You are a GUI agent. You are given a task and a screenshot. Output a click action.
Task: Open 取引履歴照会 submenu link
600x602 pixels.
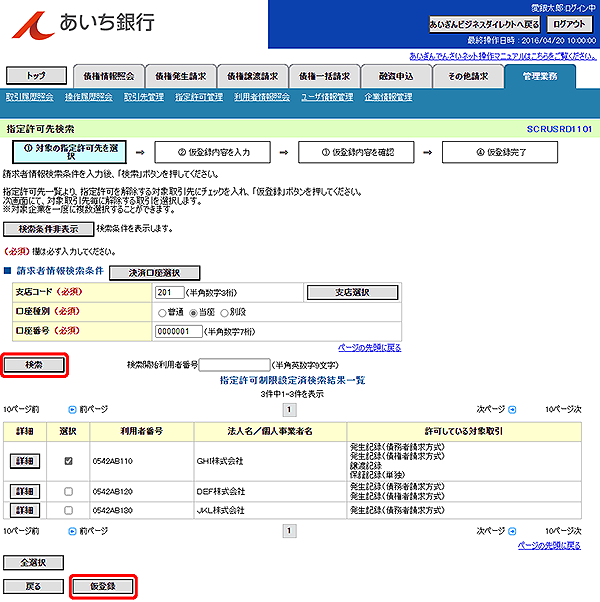[30, 97]
